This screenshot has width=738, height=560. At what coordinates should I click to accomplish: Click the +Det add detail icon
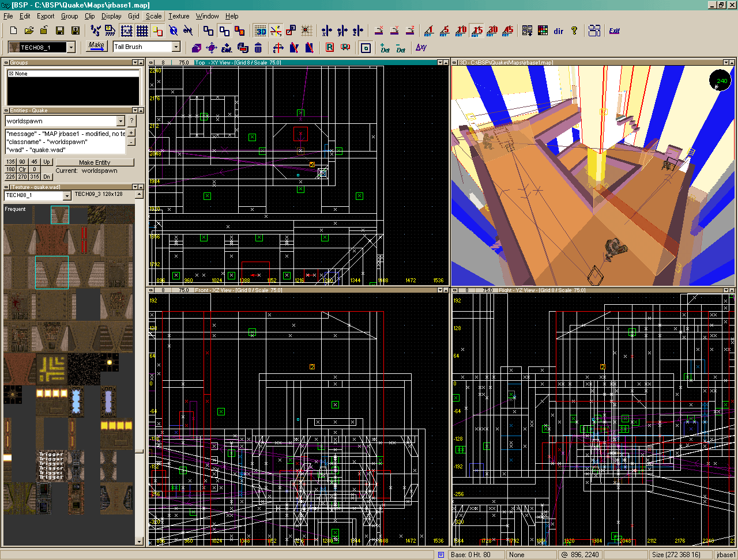(x=385, y=47)
